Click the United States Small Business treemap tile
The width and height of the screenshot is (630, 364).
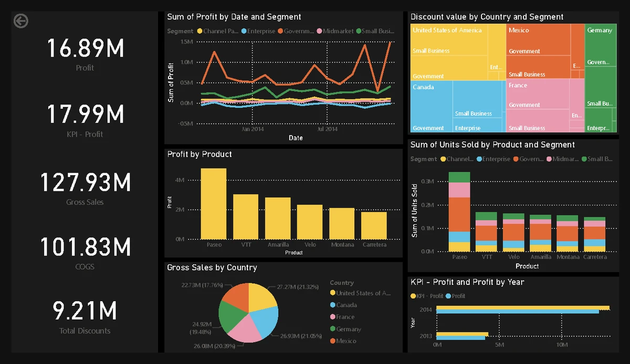[x=449, y=40]
